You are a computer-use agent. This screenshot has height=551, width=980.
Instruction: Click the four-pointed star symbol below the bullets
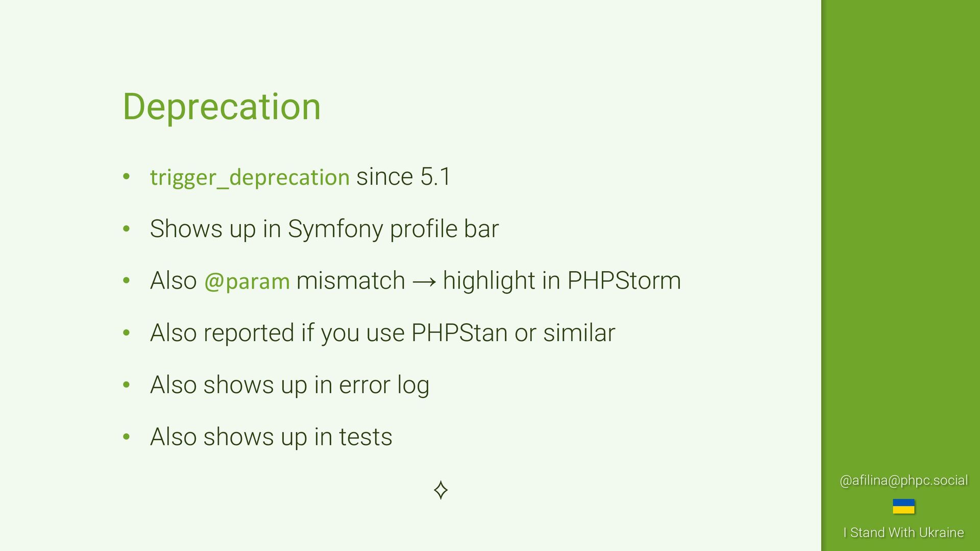(x=441, y=490)
